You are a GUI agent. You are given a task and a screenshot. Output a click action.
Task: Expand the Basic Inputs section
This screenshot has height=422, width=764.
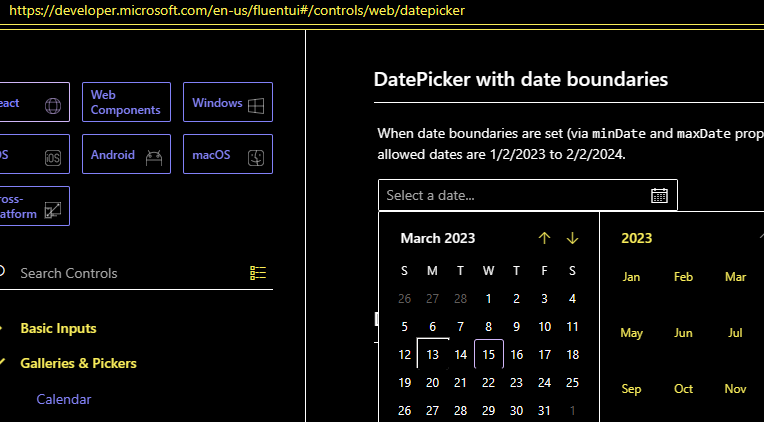click(58, 328)
